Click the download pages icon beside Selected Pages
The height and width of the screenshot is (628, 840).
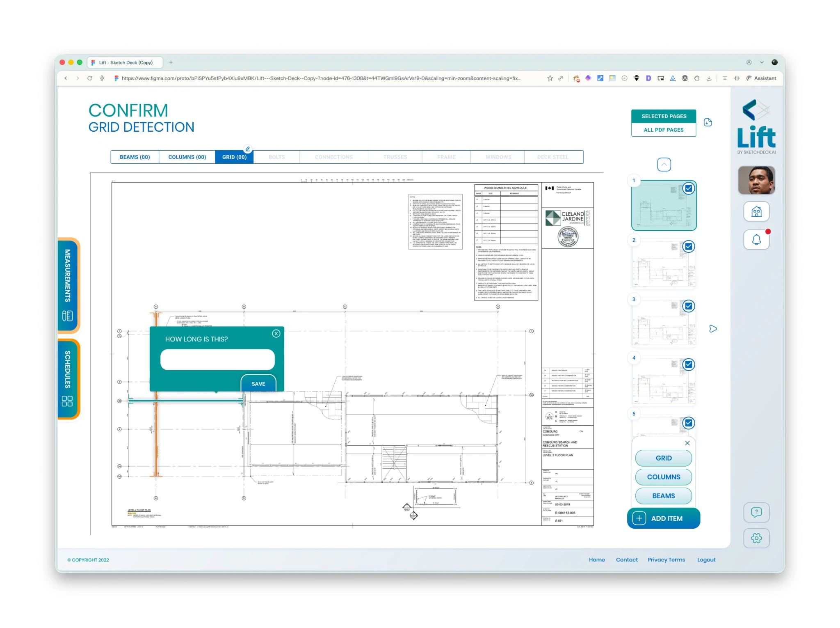708,122
